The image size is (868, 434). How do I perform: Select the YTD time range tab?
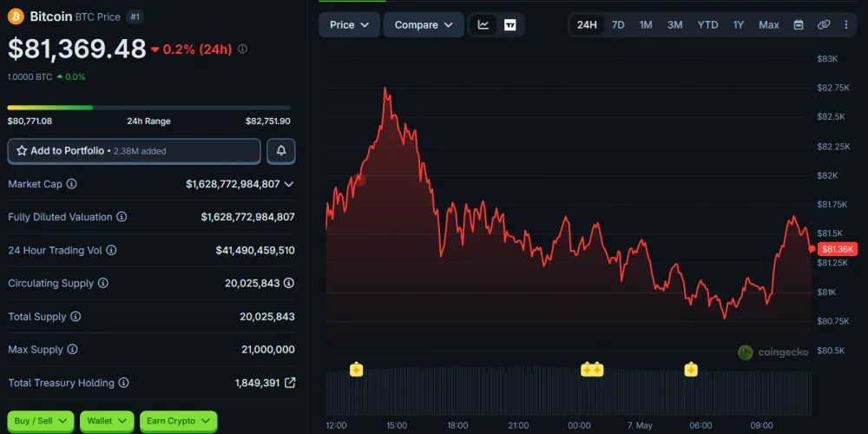pos(707,25)
